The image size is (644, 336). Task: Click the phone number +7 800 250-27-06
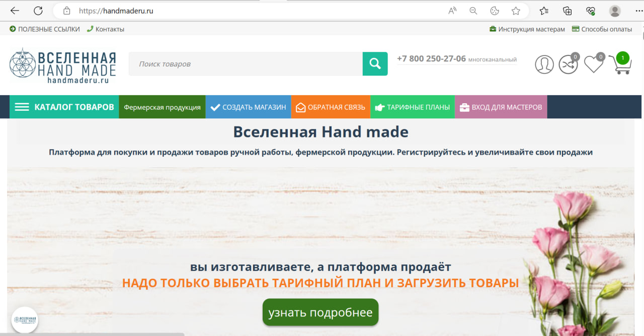431,58
